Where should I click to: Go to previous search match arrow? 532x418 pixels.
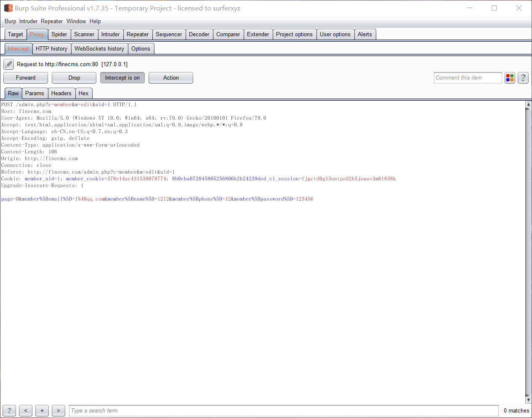point(26,410)
